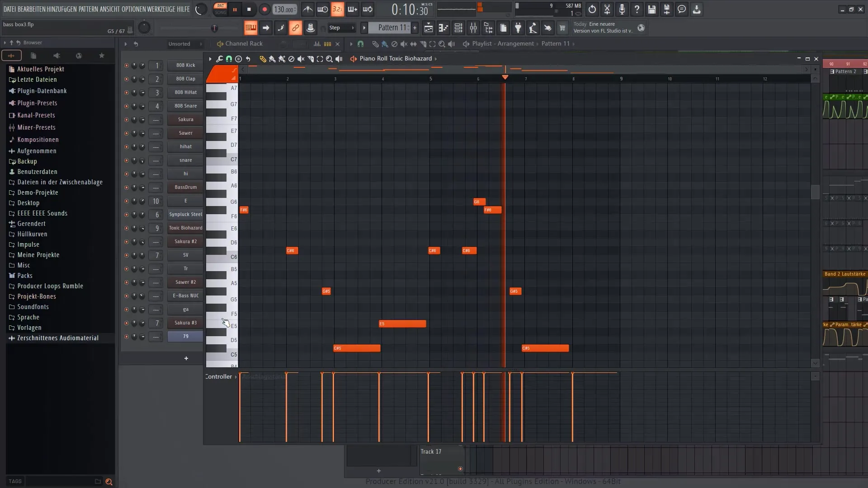
Task: Choose the Select tool in Piano Roll
Action: coord(320,59)
